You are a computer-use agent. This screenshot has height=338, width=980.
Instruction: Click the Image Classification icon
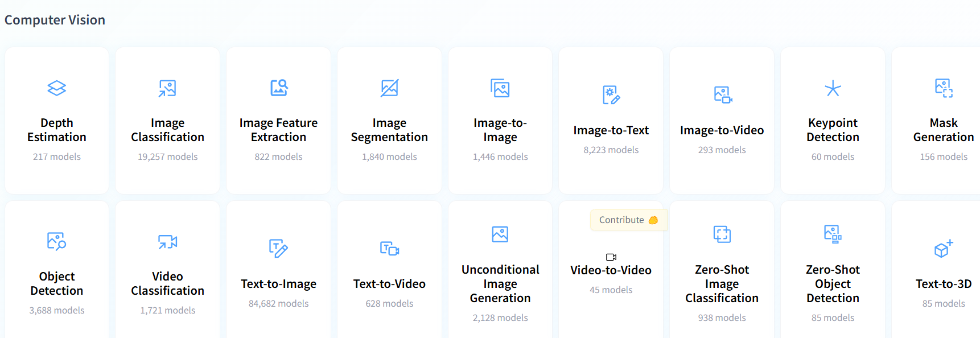point(167,88)
